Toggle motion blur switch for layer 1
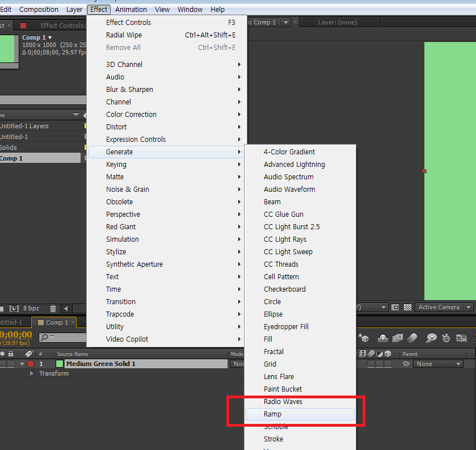 point(371,364)
